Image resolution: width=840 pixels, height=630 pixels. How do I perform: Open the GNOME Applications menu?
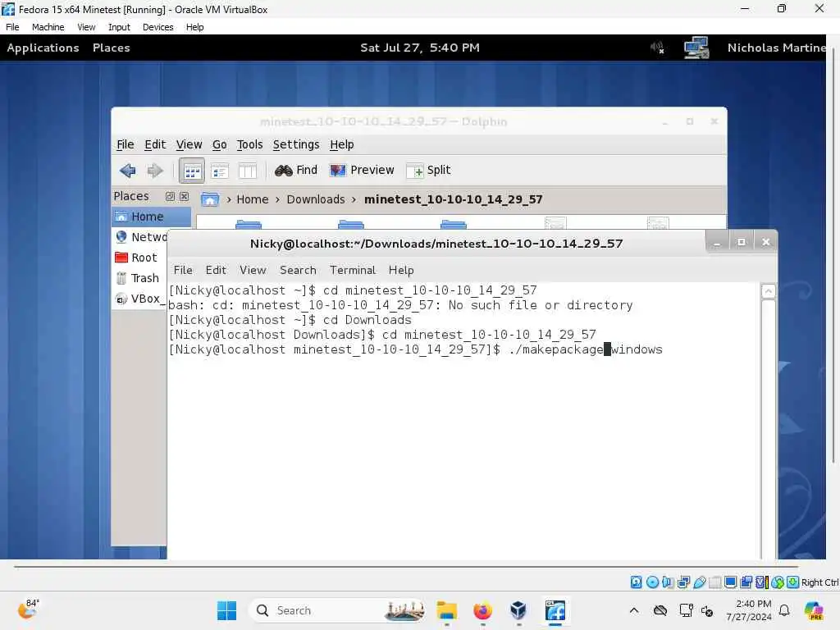click(43, 48)
